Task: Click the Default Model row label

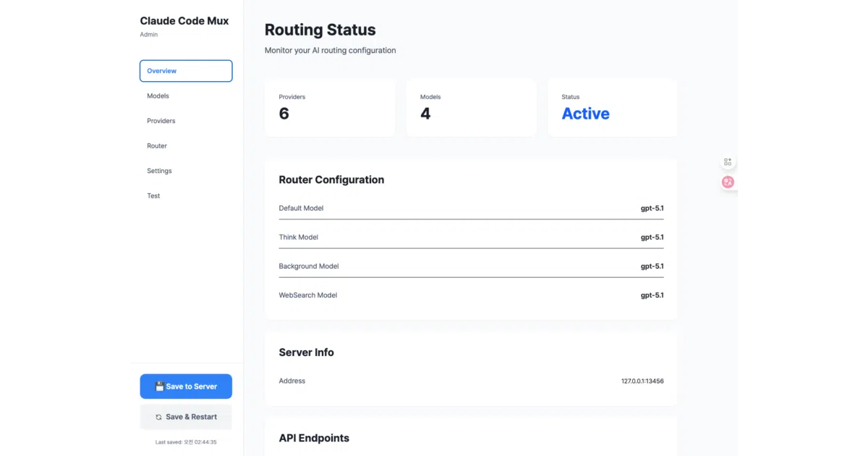Action: (301, 208)
